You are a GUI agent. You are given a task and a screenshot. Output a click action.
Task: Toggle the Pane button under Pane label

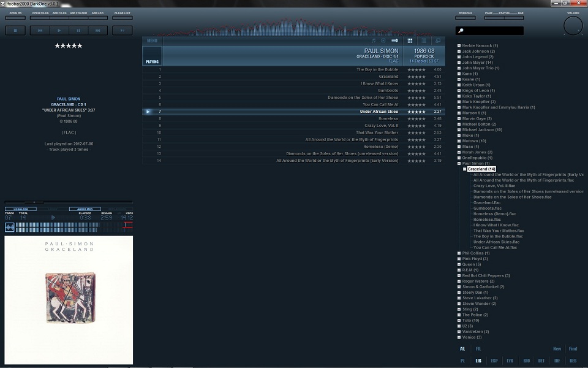(494, 18)
